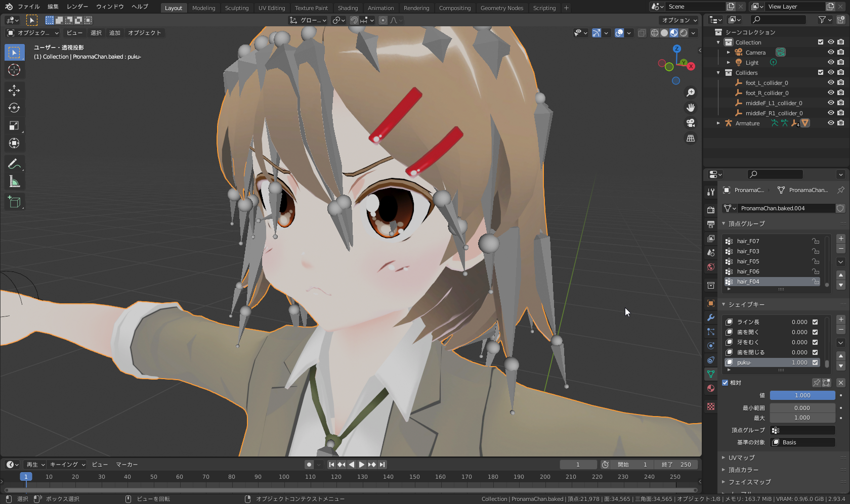Switch perspective/orthographic grid icon

(x=691, y=138)
